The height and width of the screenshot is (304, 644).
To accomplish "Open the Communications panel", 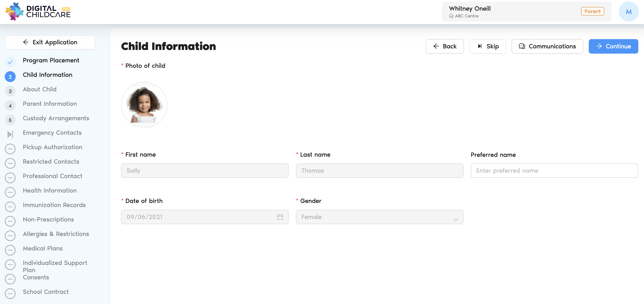I will click(547, 46).
